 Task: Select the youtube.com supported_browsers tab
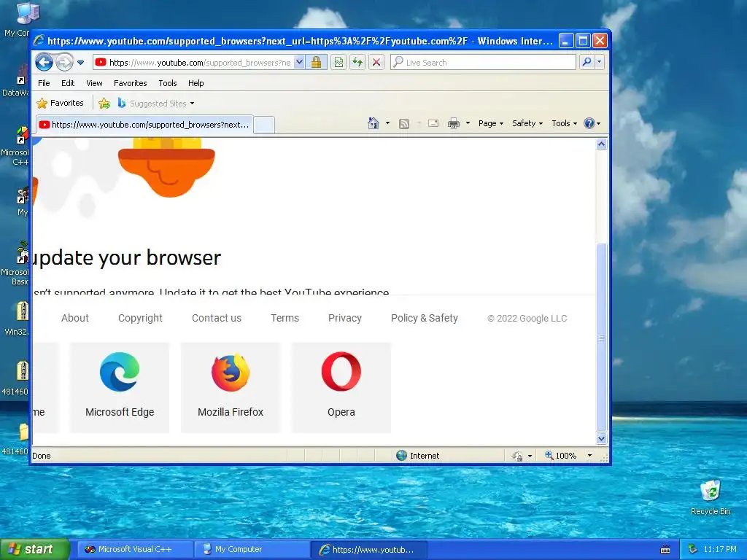pos(144,125)
